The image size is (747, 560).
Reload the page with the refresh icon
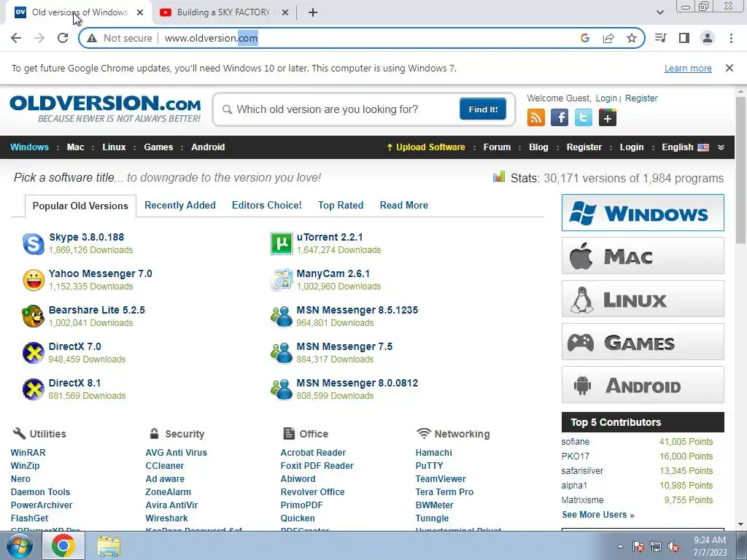tap(63, 38)
